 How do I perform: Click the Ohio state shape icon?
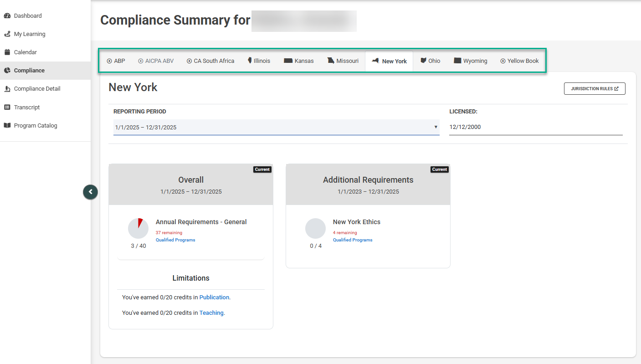tap(423, 61)
